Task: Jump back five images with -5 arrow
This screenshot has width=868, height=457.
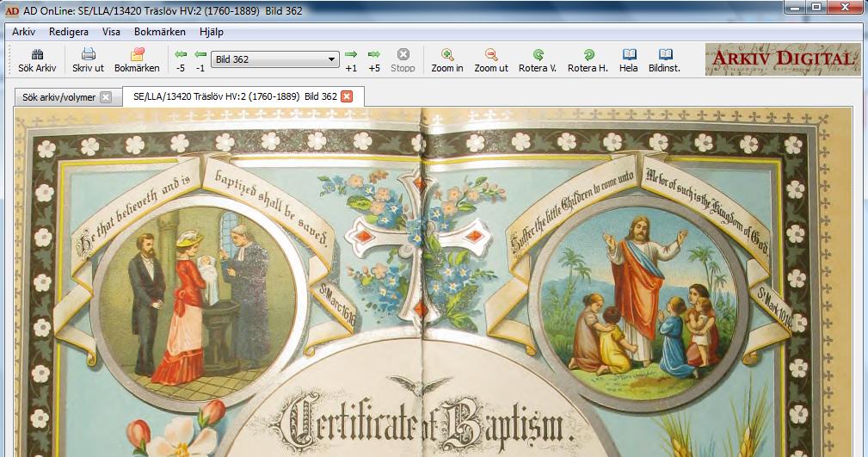Action: click(181, 60)
